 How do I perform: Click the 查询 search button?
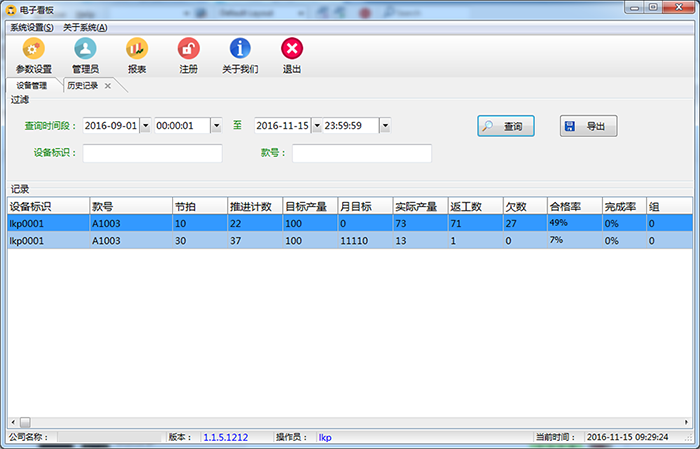[505, 127]
